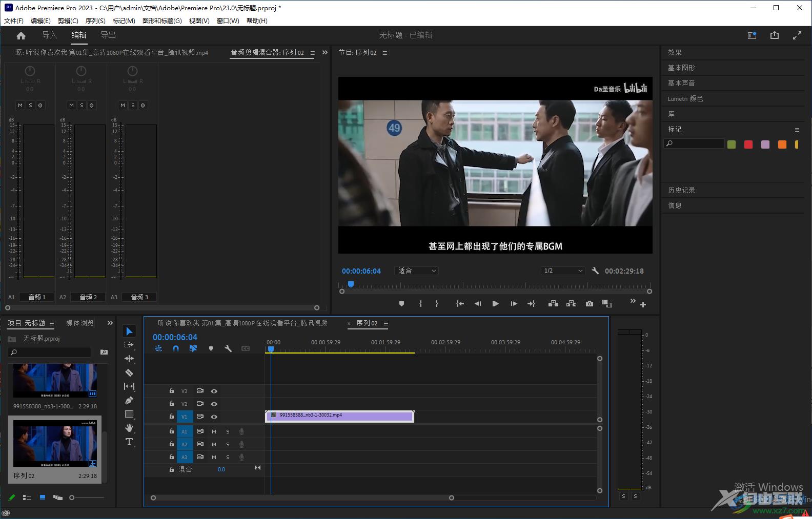Open the playback resolution 1/2 dropdown
The image size is (812, 519).
click(x=563, y=271)
